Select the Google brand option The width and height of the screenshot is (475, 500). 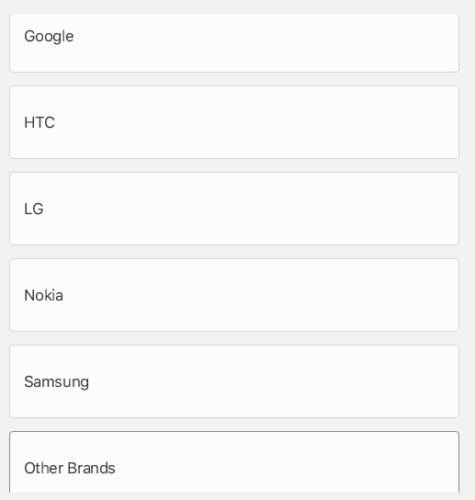coord(234,43)
